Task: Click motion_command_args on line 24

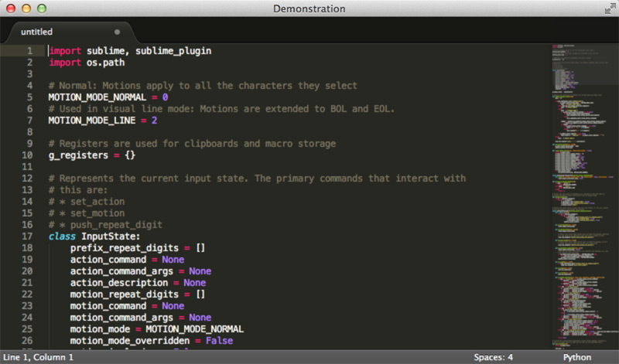Action: [121, 318]
